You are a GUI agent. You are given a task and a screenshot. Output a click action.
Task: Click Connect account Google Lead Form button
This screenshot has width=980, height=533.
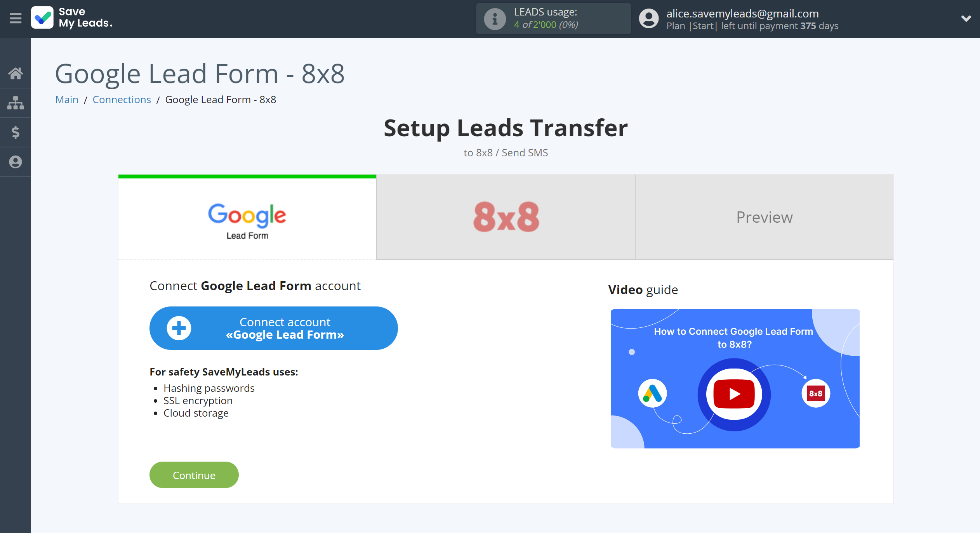pos(273,328)
